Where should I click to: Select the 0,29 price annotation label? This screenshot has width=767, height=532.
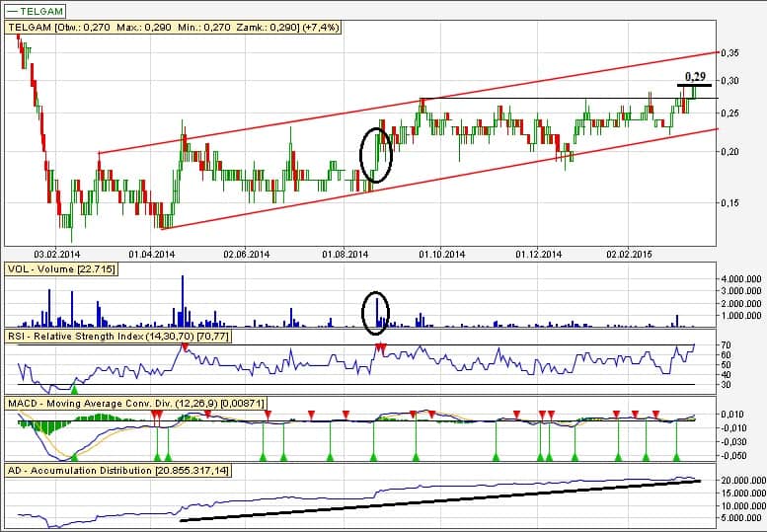point(695,75)
